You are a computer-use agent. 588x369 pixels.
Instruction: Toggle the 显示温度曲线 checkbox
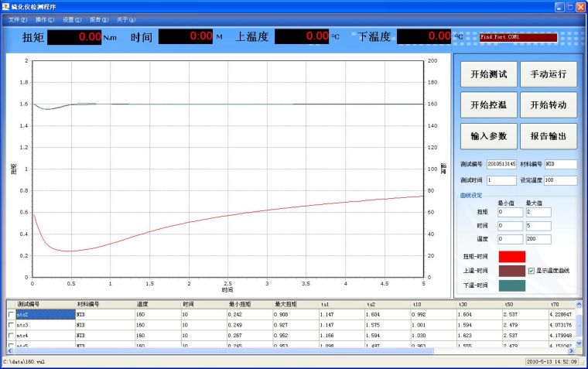[531, 271]
